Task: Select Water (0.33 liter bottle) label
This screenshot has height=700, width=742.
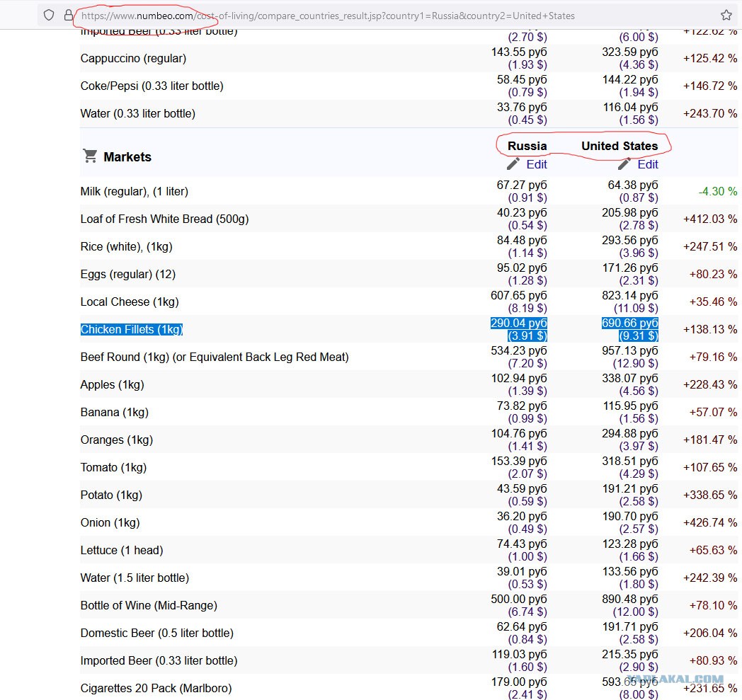Action: pos(137,113)
